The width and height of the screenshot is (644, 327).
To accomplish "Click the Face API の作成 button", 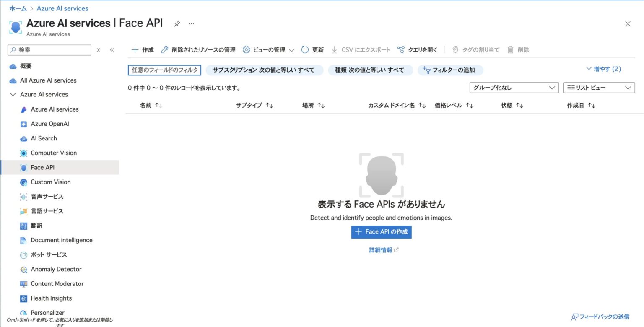I will (x=381, y=231).
